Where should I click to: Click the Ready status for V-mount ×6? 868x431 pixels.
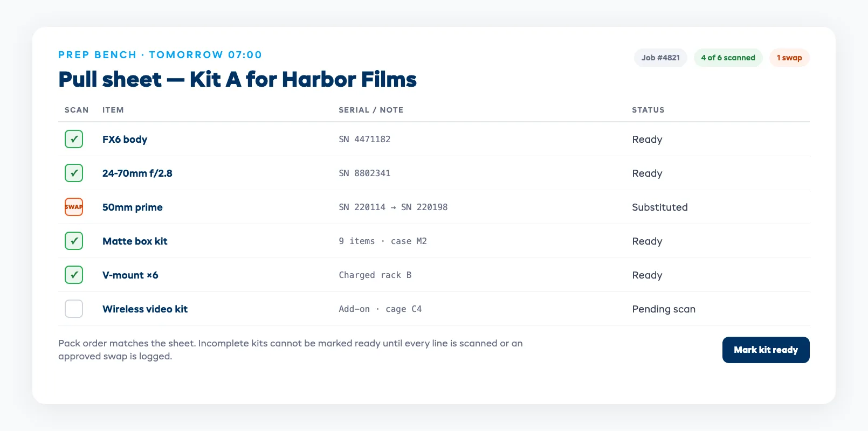(x=647, y=275)
